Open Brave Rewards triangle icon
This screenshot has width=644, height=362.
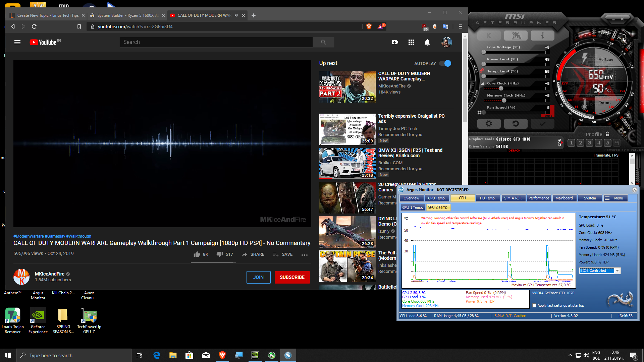pos(381,26)
